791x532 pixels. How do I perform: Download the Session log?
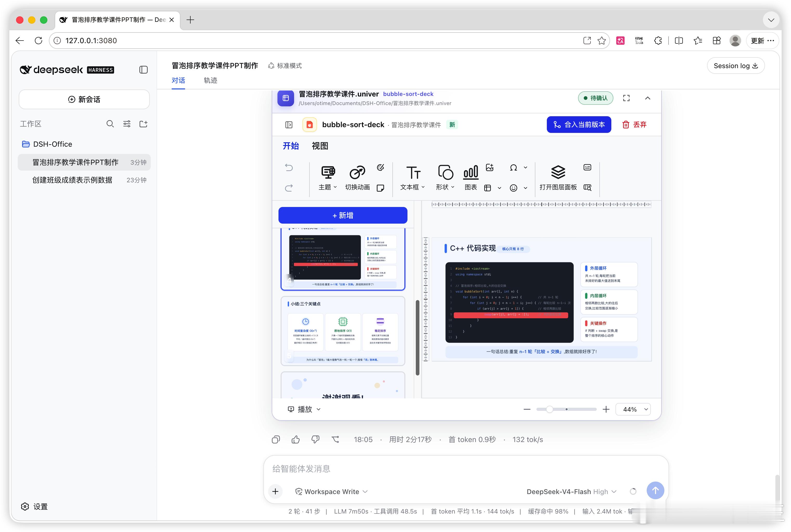[735, 66]
